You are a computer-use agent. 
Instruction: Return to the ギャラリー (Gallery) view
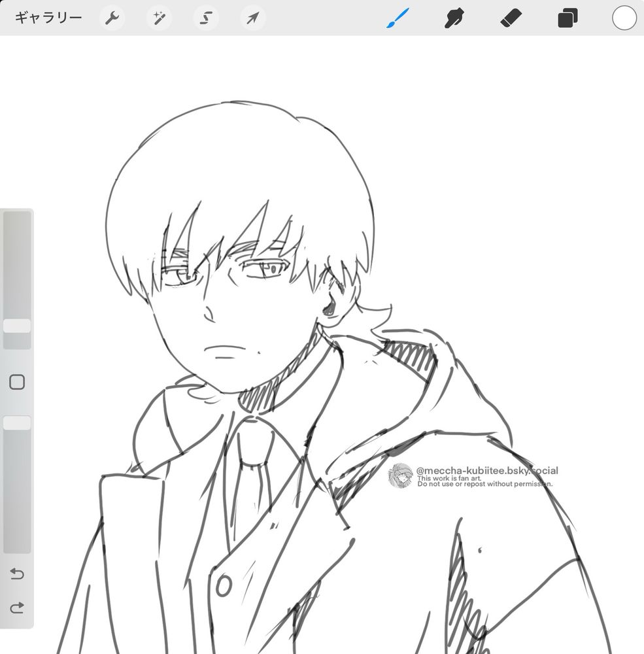pyautogui.click(x=48, y=18)
